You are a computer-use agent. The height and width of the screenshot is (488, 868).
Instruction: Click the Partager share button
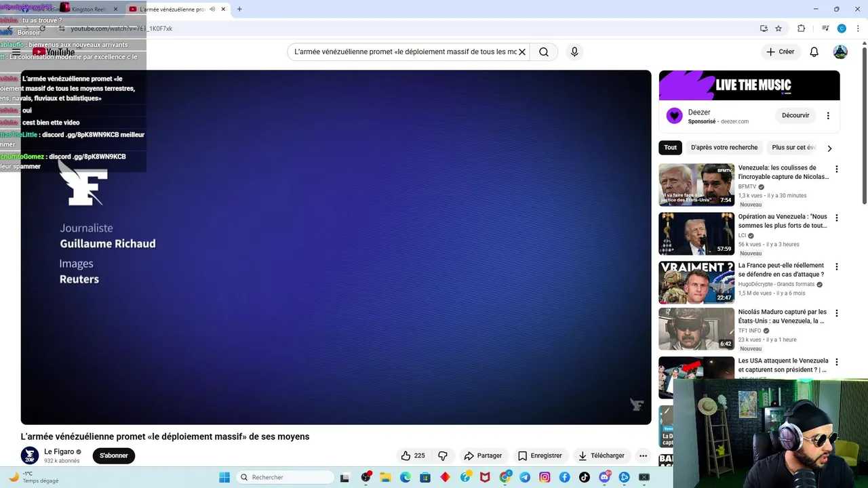pos(483,455)
